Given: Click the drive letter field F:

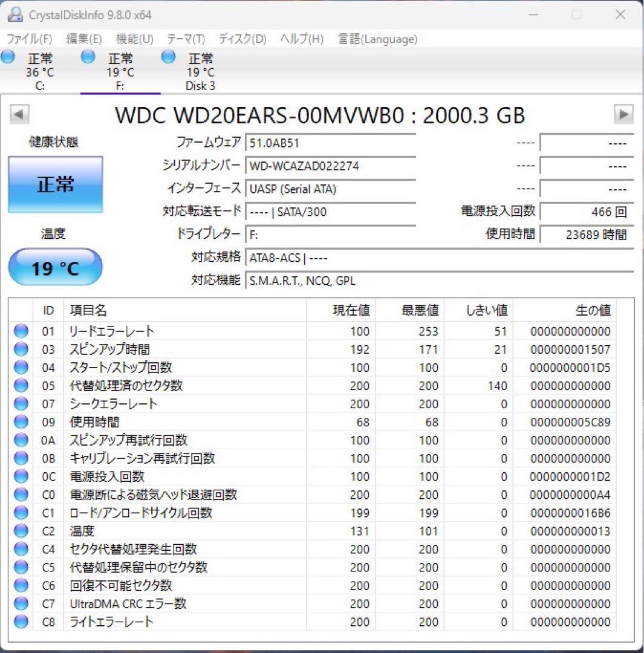Looking at the screenshot, I should 331,235.
